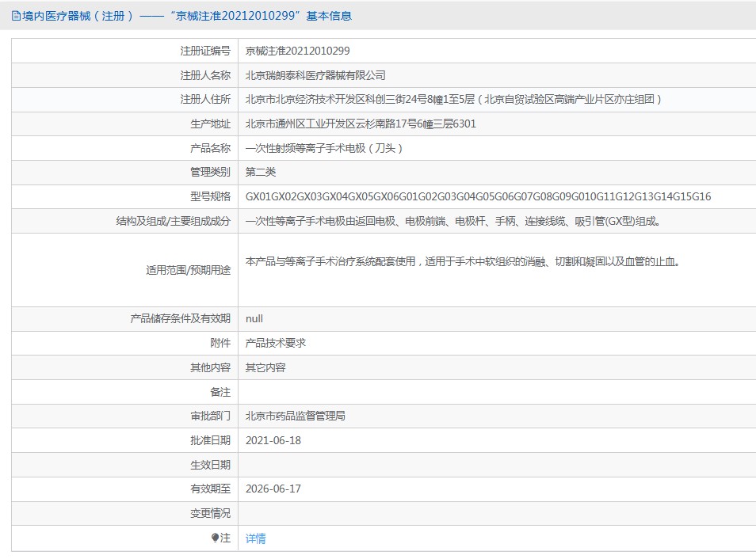The width and height of the screenshot is (756, 559).
Task: Open the 详情 link
Action: pyautogui.click(x=255, y=538)
